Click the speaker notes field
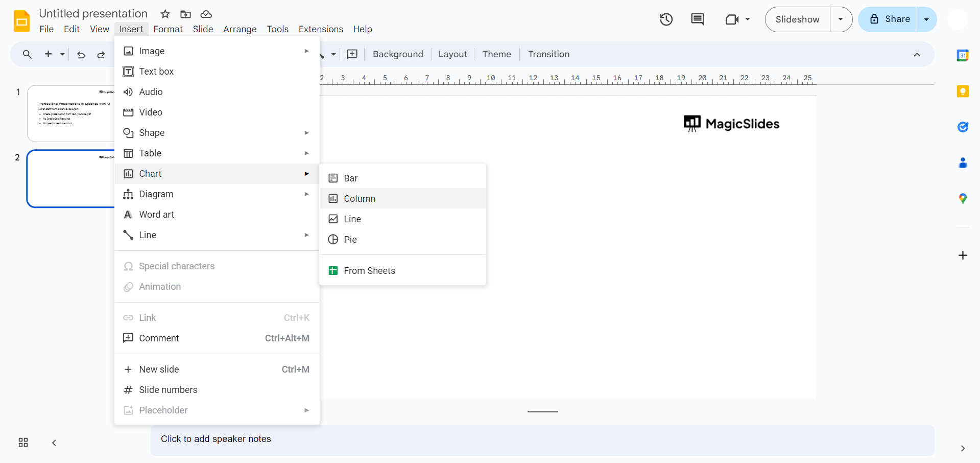 point(542,439)
